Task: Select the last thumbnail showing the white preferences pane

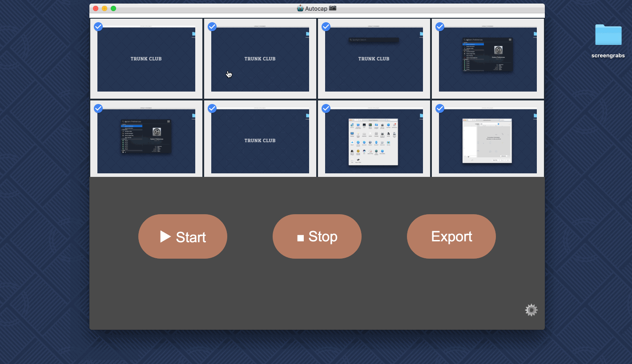Action: coord(488,140)
